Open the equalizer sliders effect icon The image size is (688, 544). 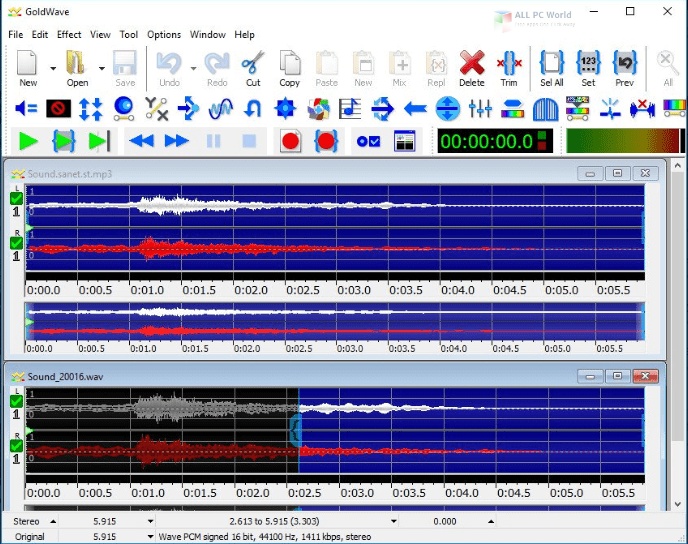[480, 108]
